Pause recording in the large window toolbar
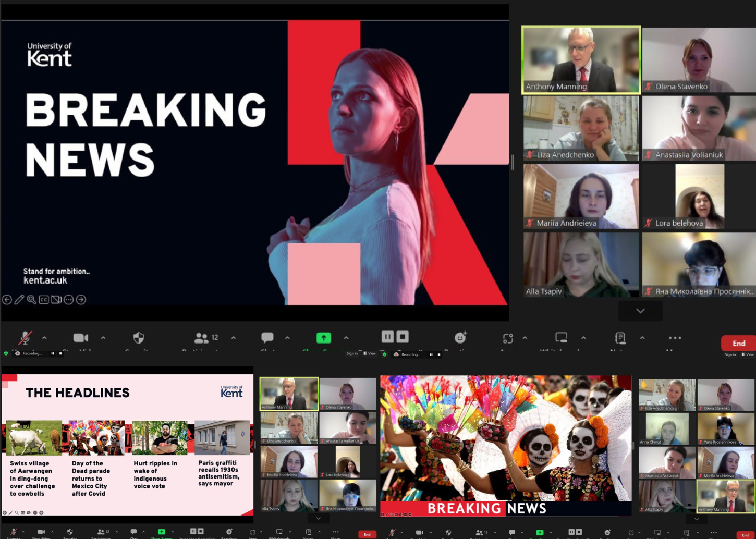The image size is (756, 539). click(x=387, y=337)
